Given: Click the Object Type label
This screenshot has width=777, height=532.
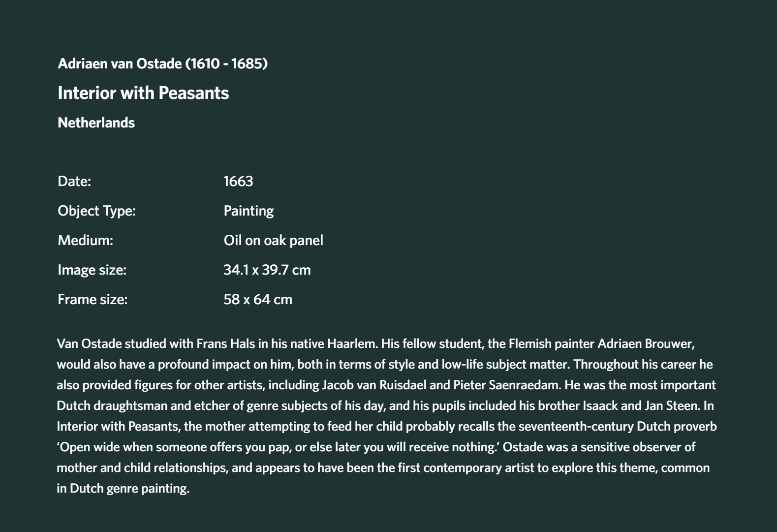Looking at the screenshot, I should click(x=96, y=211).
